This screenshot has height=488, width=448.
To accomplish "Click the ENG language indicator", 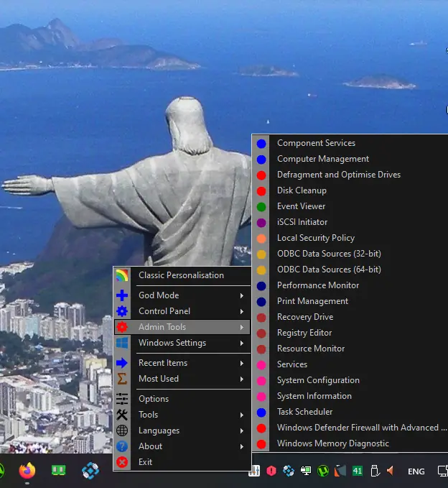I will pos(416,471).
